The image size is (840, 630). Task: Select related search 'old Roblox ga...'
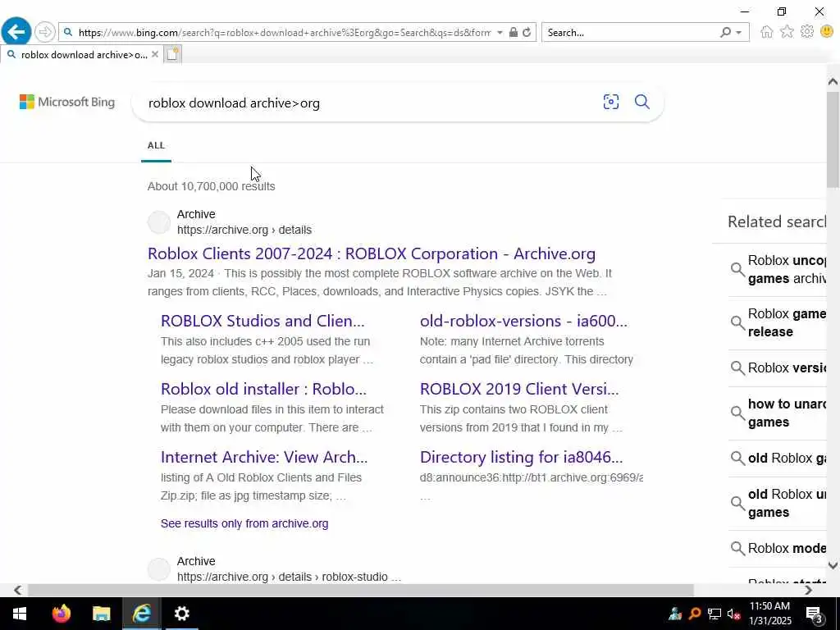(x=778, y=459)
